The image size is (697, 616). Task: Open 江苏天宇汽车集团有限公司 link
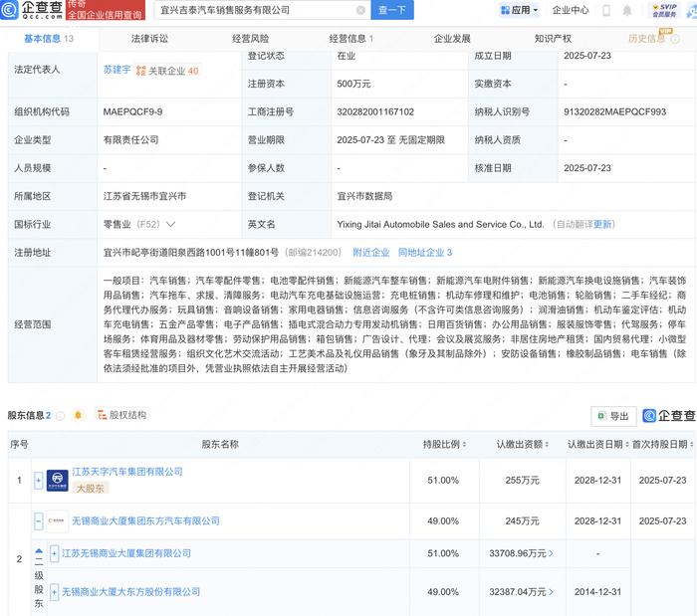pyautogui.click(x=127, y=472)
